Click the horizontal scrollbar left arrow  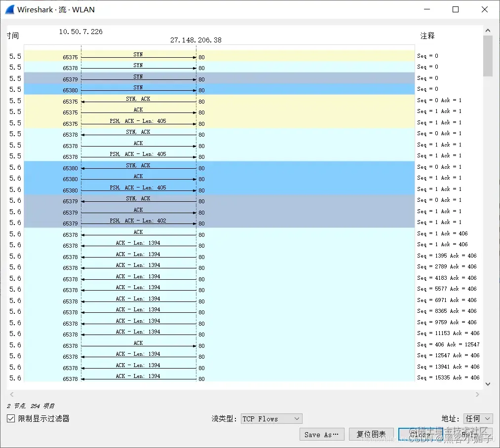pos(12,394)
